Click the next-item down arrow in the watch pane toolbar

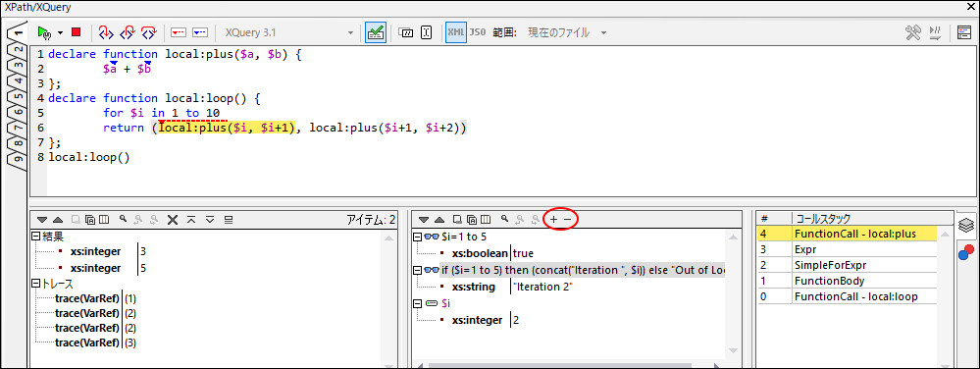[x=424, y=220]
